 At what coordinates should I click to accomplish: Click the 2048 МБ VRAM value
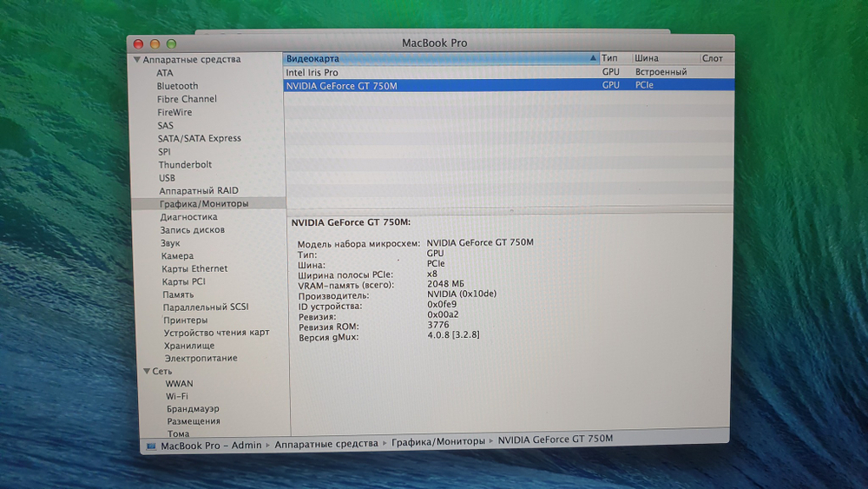point(445,283)
